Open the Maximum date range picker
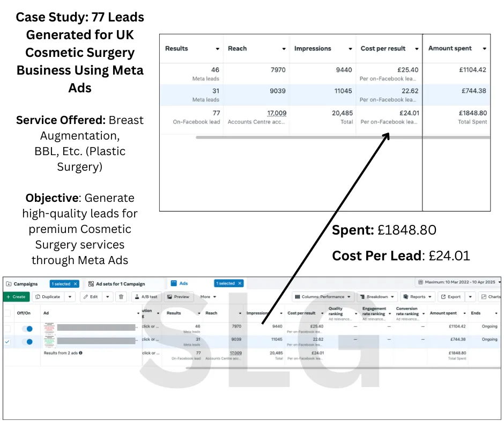 tap(458, 282)
